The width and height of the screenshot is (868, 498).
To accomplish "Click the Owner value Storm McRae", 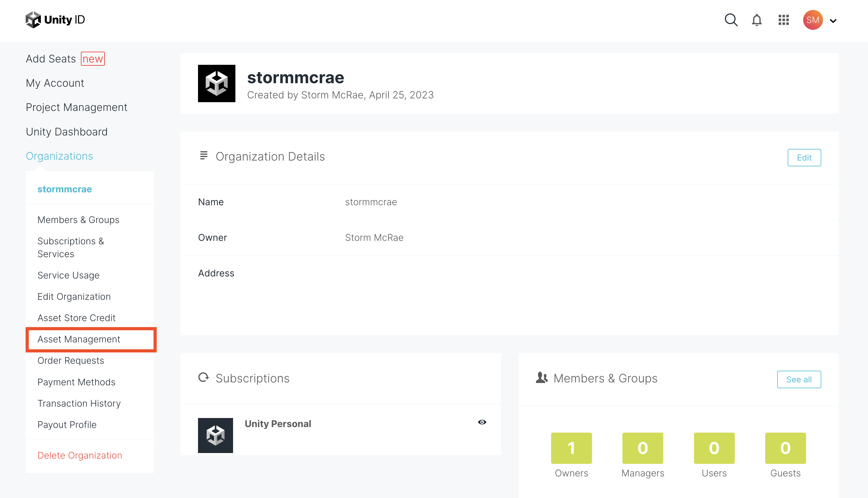I will [x=374, y=237].
